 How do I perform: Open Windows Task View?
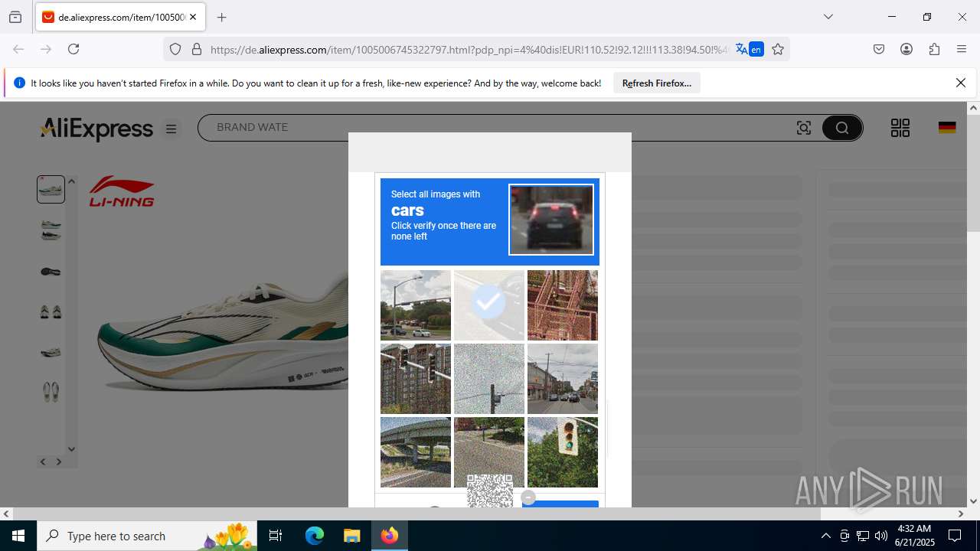click(x=276, y=536)
